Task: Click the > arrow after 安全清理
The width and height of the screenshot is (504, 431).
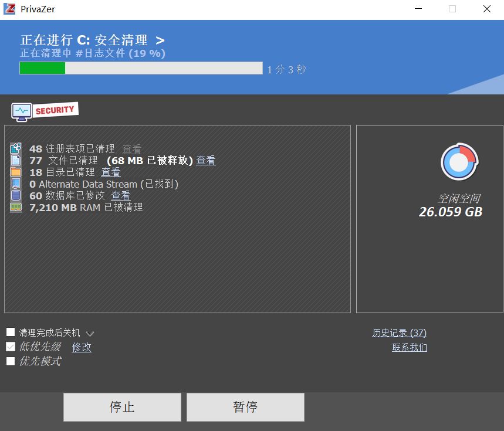Action: 160,40
